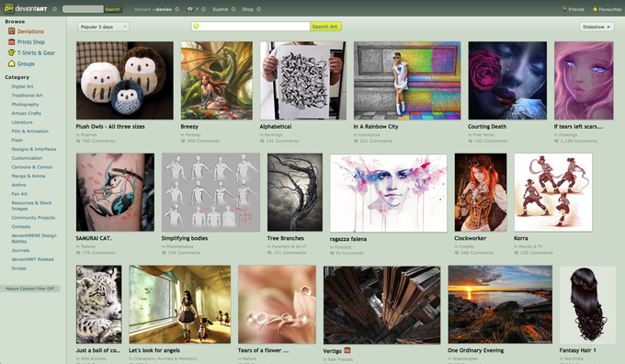625x364 pixels.
Task: Expand the messages dropdown arrow
Action: [x=204, y=9]
